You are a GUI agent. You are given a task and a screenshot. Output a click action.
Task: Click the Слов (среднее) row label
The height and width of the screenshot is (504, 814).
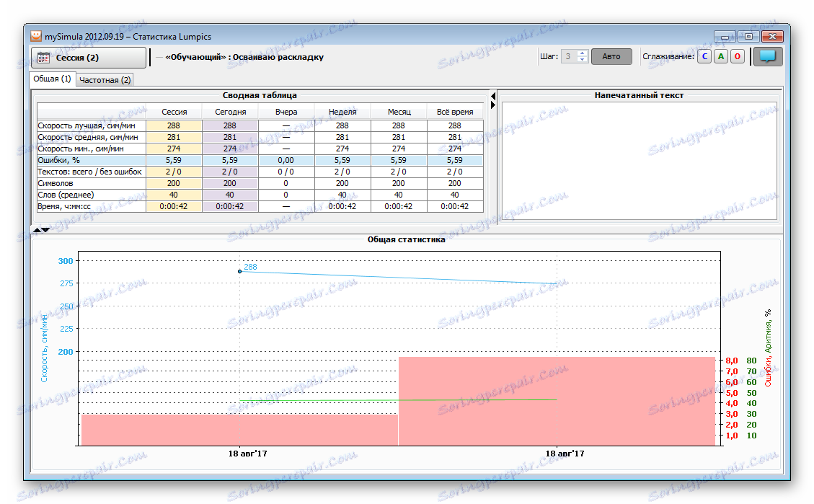92,195
